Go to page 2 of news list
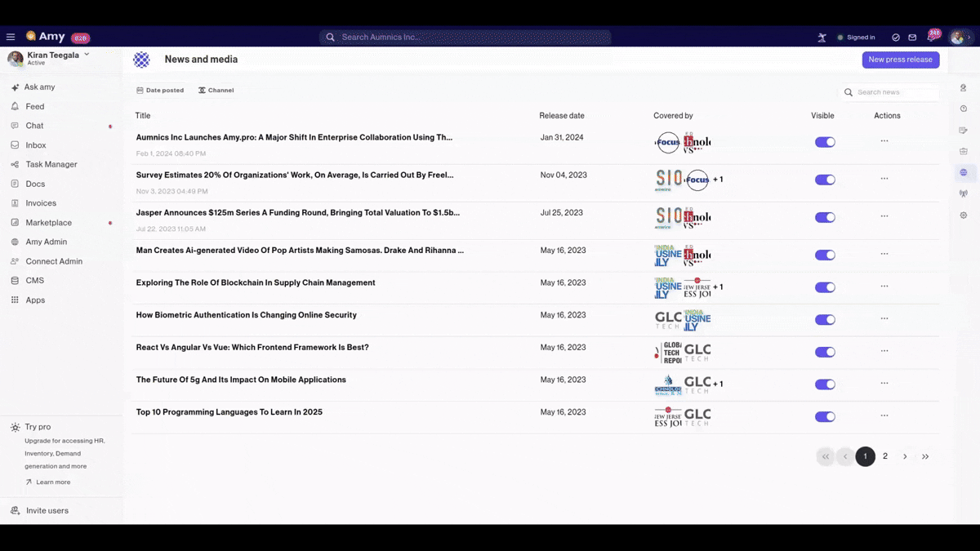Image resolution: width=980 pixels, height=551 pixels. (885, 456)
